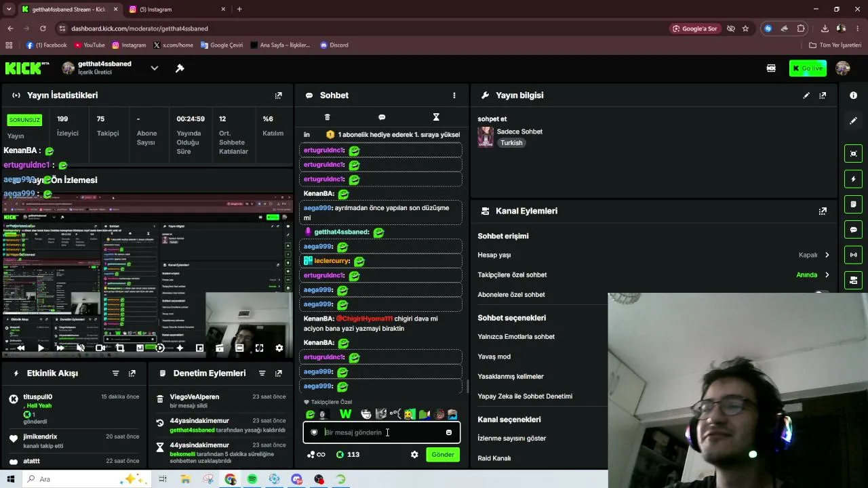
Task: Click the shield icon in message box
Action: coord(314,432)
